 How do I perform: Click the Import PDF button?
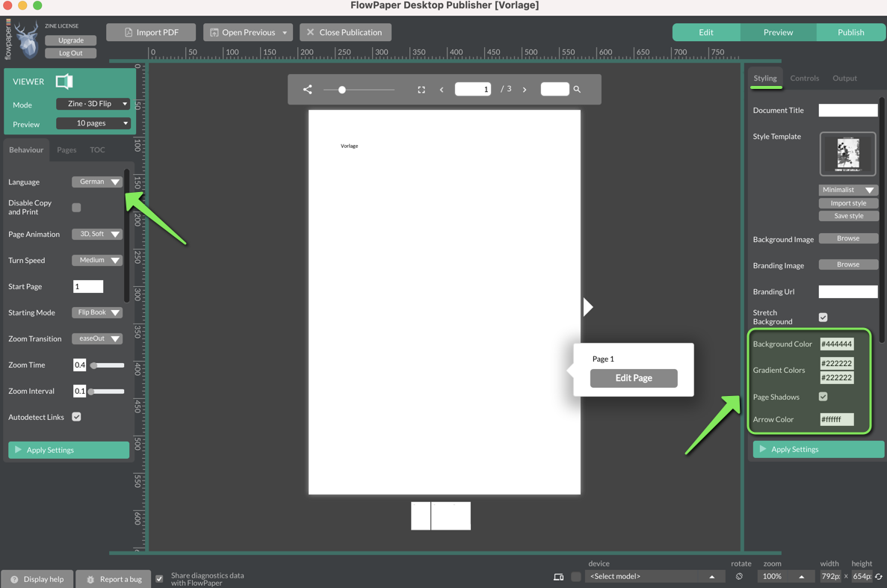click(151, 32)
